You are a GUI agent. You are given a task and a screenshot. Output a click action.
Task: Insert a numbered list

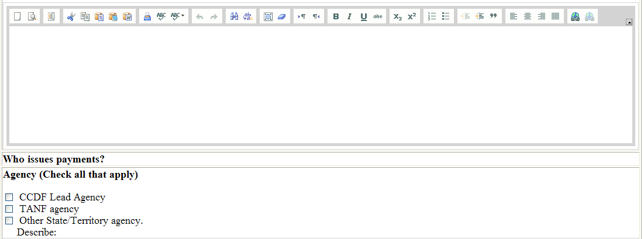pos(432,17)
